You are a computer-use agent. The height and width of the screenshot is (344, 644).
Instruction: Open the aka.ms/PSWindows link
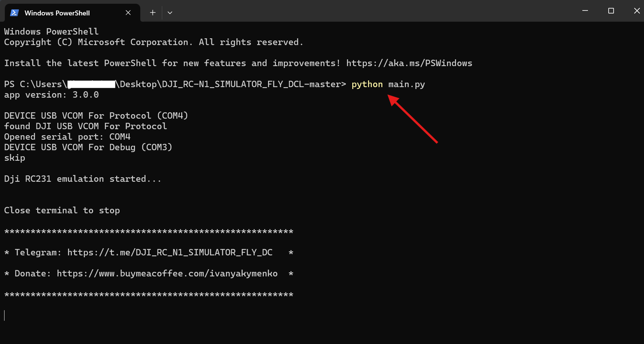409,63
